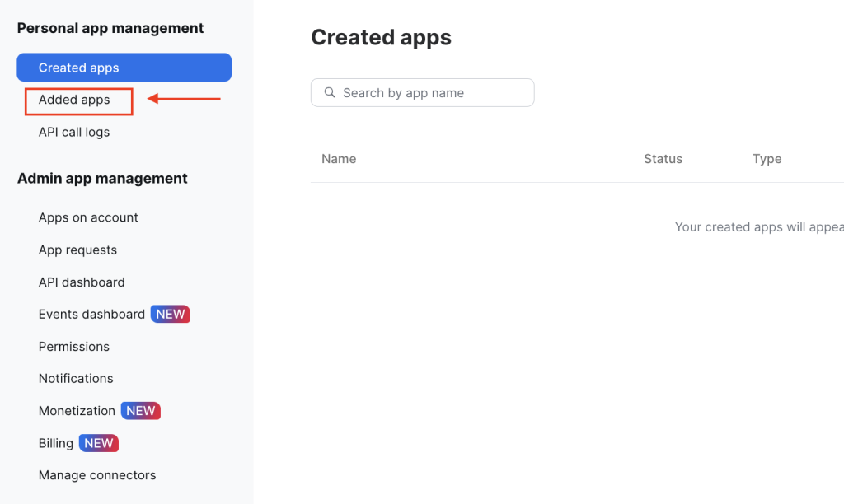Click Manage connectors

[x=97, y=475]
